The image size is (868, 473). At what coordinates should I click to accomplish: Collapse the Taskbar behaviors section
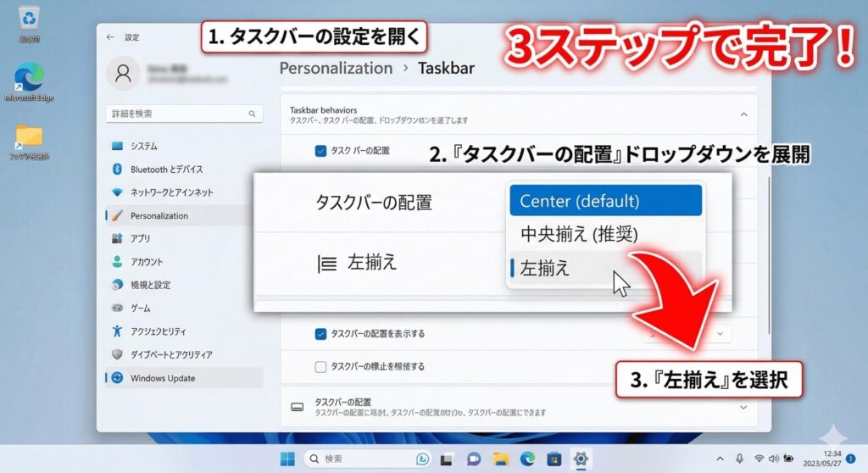[x=743, y=114]
